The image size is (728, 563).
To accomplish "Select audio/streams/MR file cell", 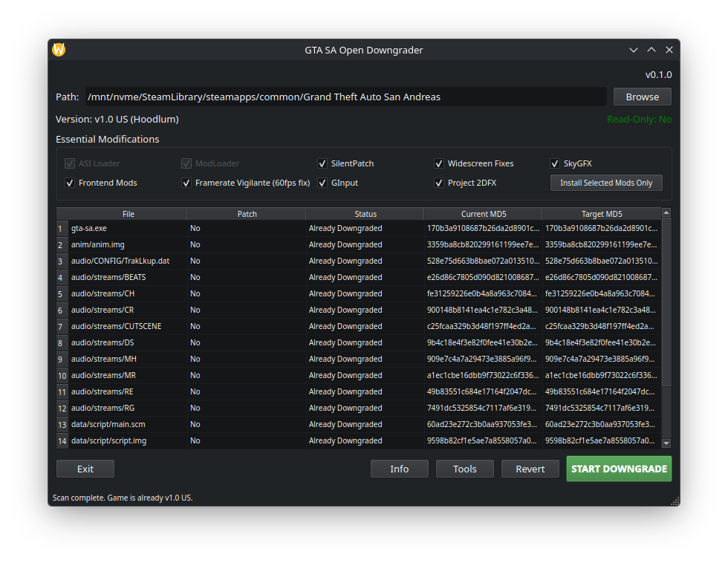I will (x=128, y=375).
